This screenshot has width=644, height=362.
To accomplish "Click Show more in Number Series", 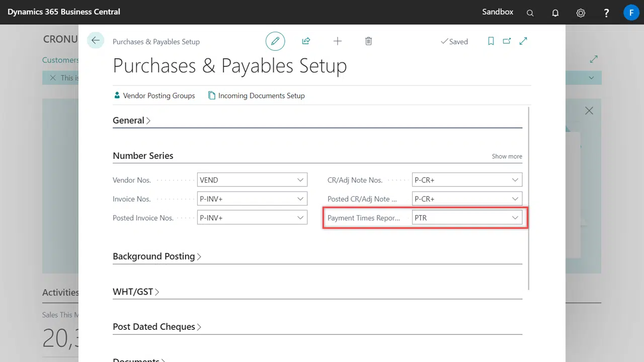I will 507,156.
